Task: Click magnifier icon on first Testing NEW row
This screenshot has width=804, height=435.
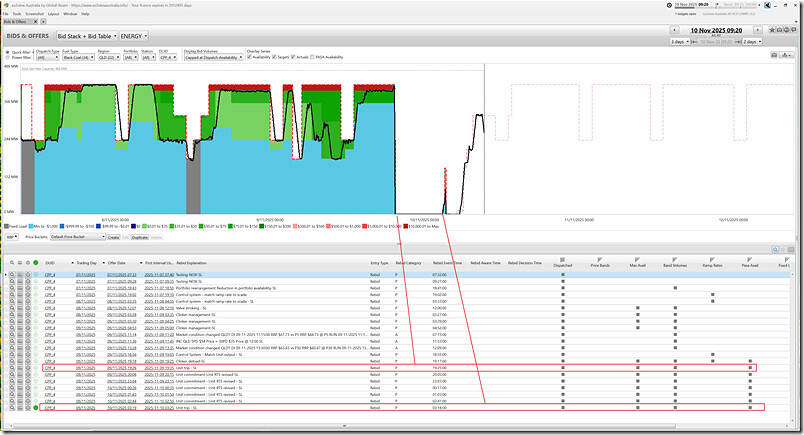Action: (x=12, y=275)
